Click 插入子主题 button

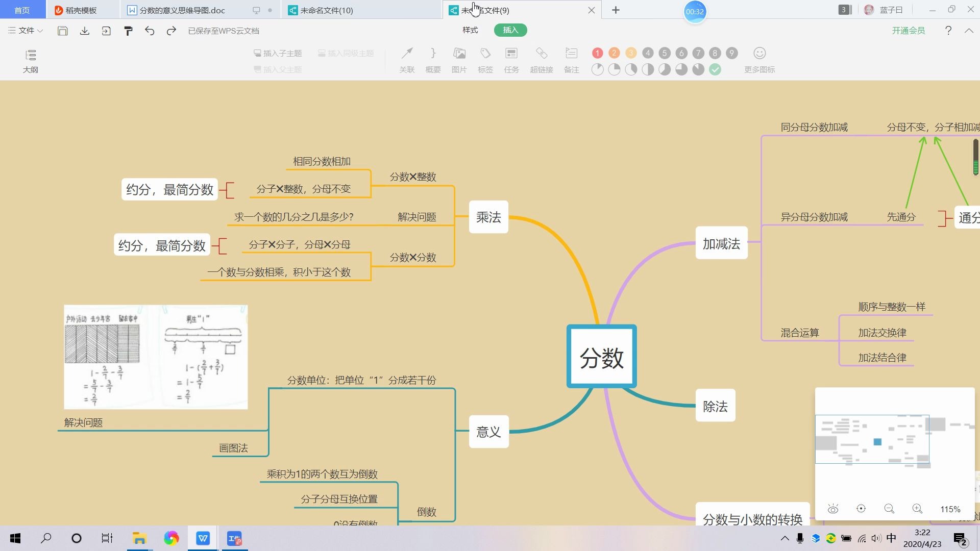coord(278,53)
